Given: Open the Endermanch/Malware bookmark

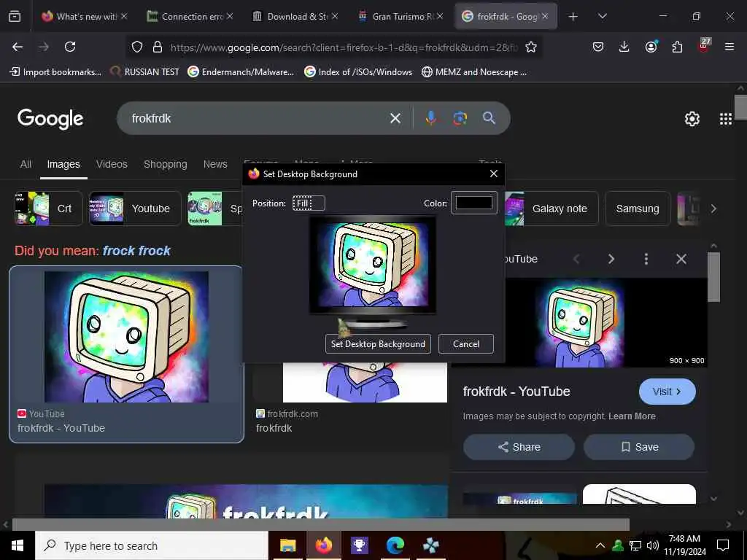Looking at the screenshot, I should click(x=241, y=72).
